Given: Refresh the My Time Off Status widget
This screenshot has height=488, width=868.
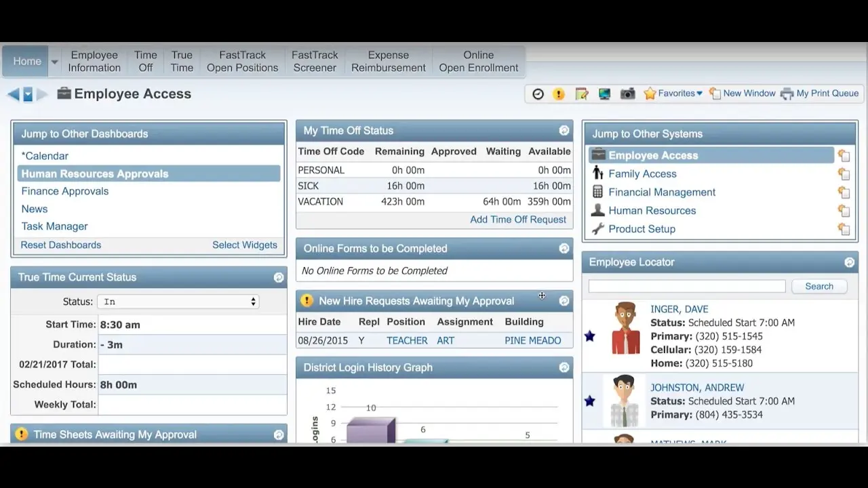Looking at the screenshot, I should pyautogui.click(x=564, y=131).
